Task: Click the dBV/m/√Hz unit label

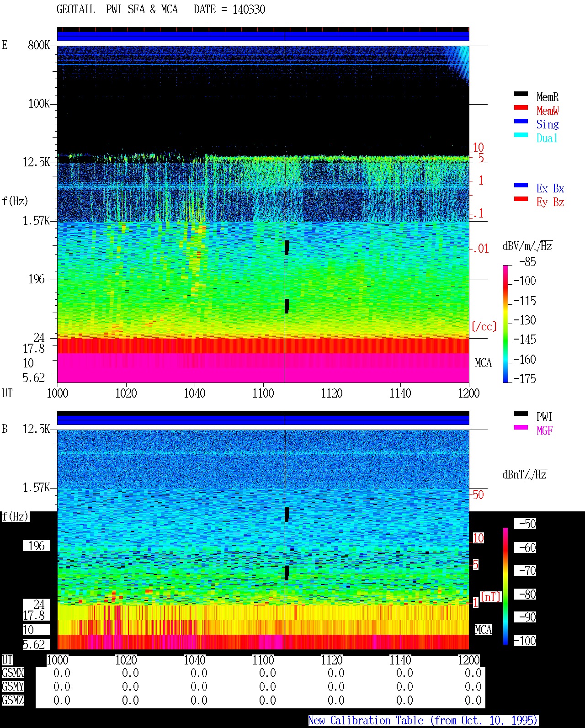Action: tap(527, 246)
